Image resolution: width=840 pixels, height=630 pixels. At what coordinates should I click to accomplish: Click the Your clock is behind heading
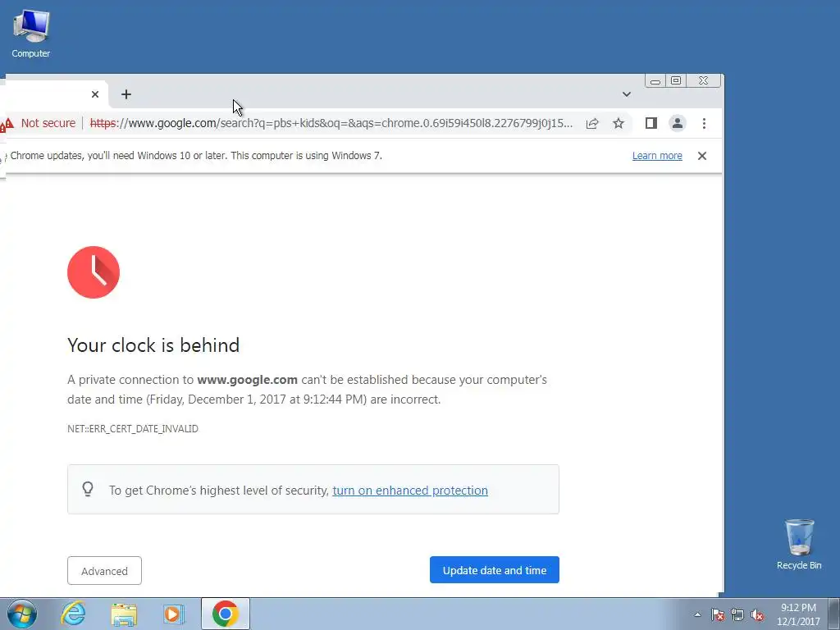[153, 345]
